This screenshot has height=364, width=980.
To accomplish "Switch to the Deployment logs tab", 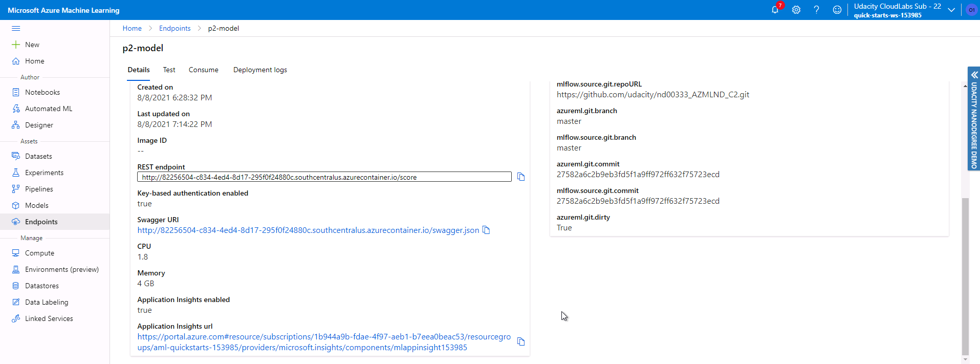I will (x=260, y=70).
